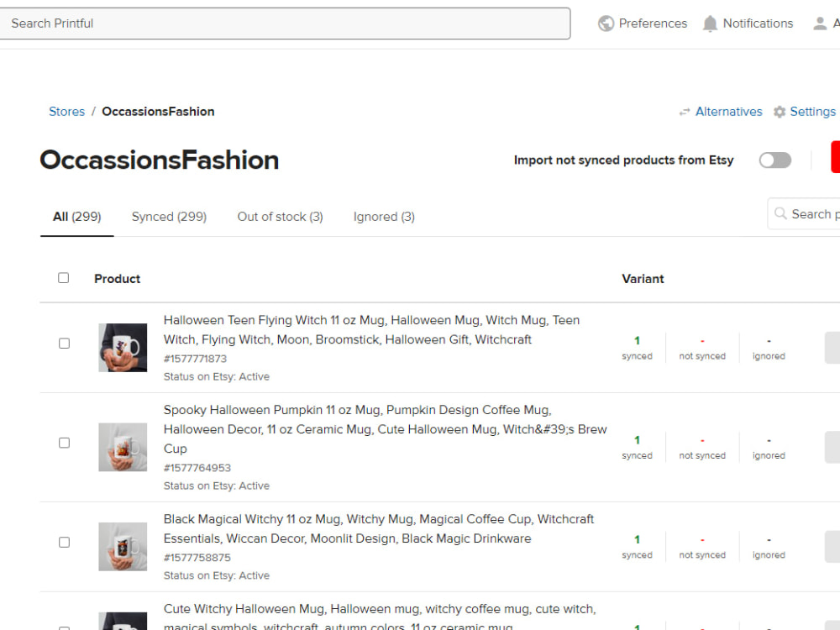
Task: Click the action button in Flying Witch row
Action: click(832, 348)
